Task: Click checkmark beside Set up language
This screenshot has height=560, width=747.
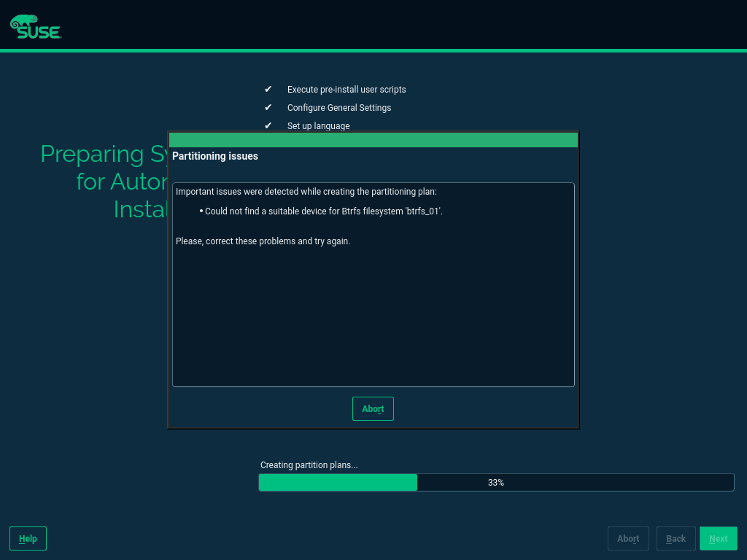Action: click(x=268, y=125)
